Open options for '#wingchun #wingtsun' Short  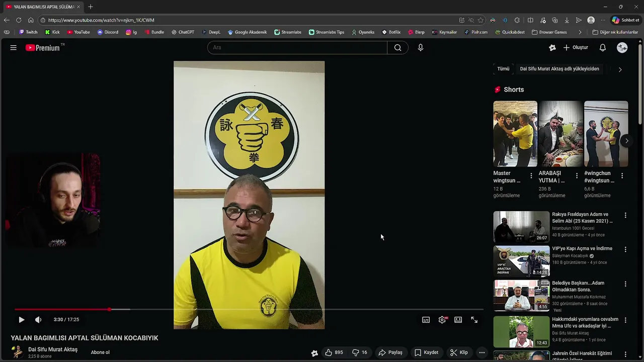(x=622, y=176)
